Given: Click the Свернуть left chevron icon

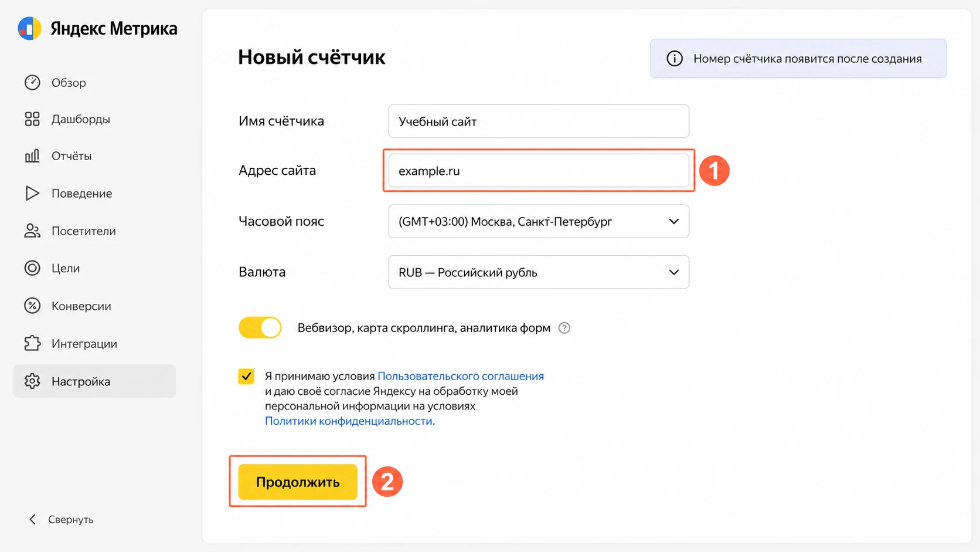Looking at the screenshot, I should click(33, 519).
